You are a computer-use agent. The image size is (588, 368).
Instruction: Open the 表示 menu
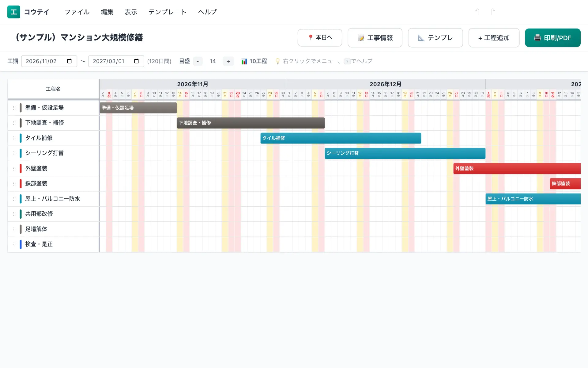(x=131, y=12)
